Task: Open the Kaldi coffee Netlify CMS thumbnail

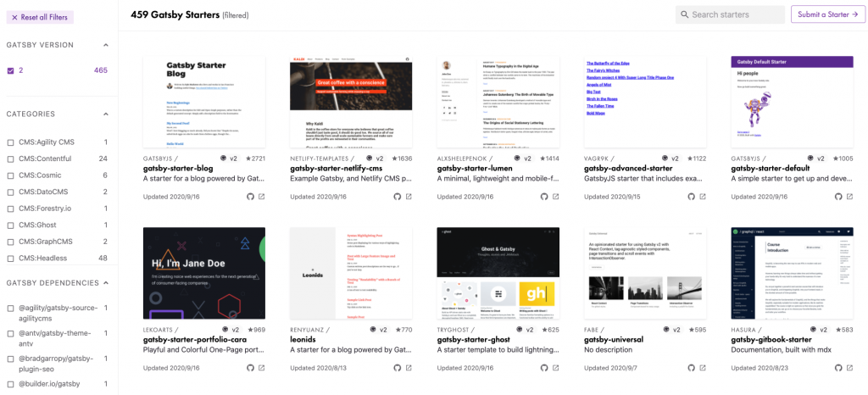Action: pyautogui.click(x=351, y=102)
